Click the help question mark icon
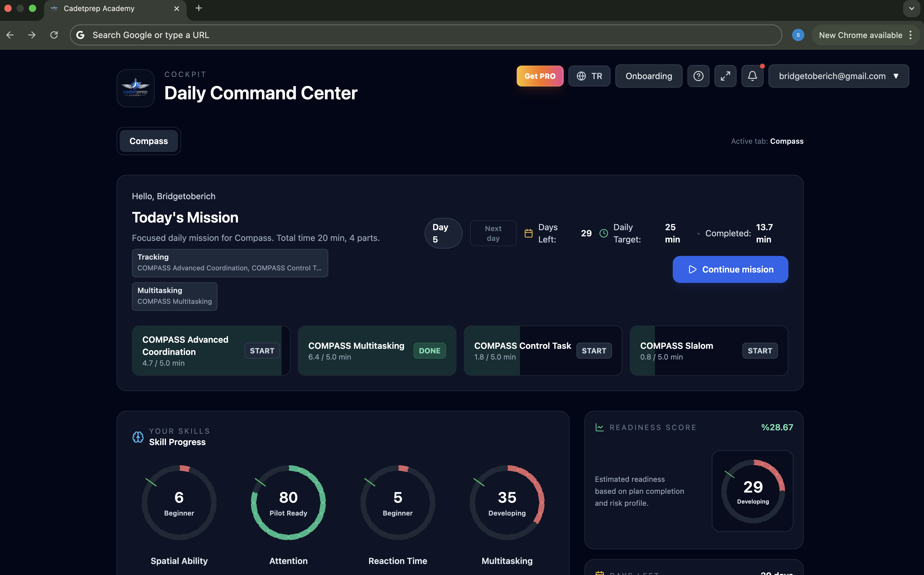The image size is (924, 575). tap(698, 76)
